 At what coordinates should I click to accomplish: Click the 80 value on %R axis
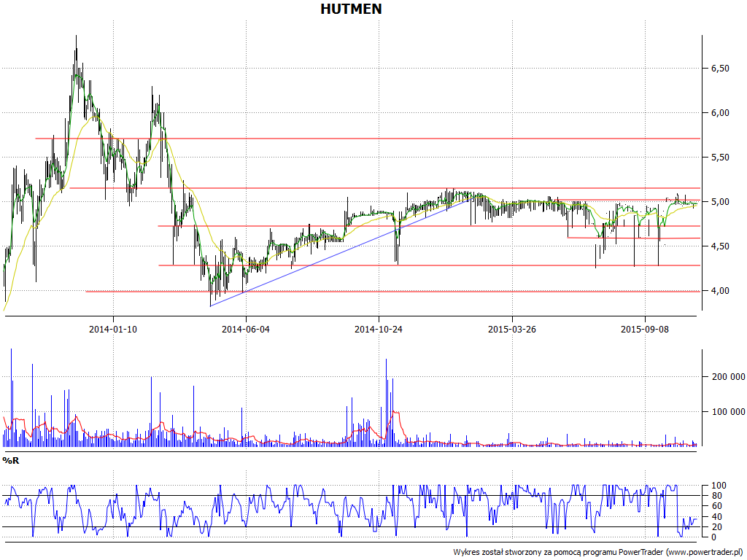[x=716, y=496]
